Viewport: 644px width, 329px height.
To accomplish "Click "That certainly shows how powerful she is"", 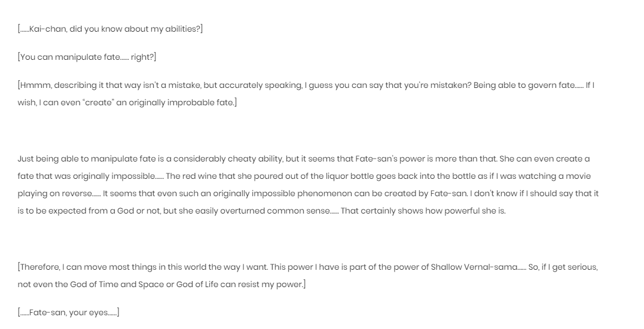I will pyautogui.click(x=423, y=211).
